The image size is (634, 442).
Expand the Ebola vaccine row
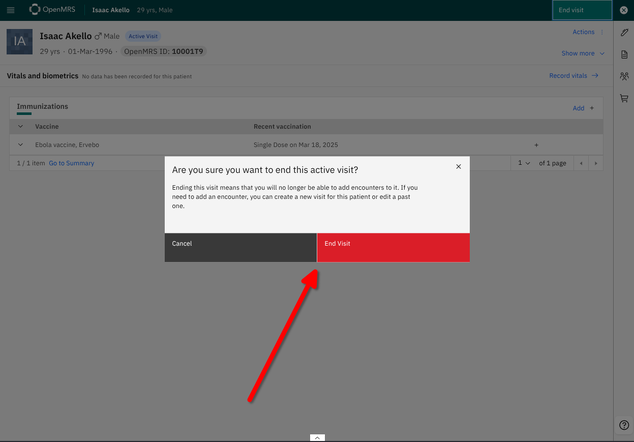(21, 145)
